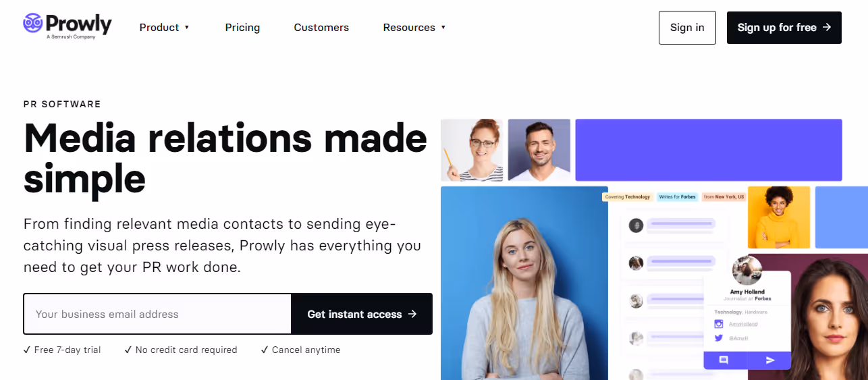Click the Prowly owl logo icon
The width and height of the screenshot is (868, 380).
pyautogui.click(x=32, y=22)
